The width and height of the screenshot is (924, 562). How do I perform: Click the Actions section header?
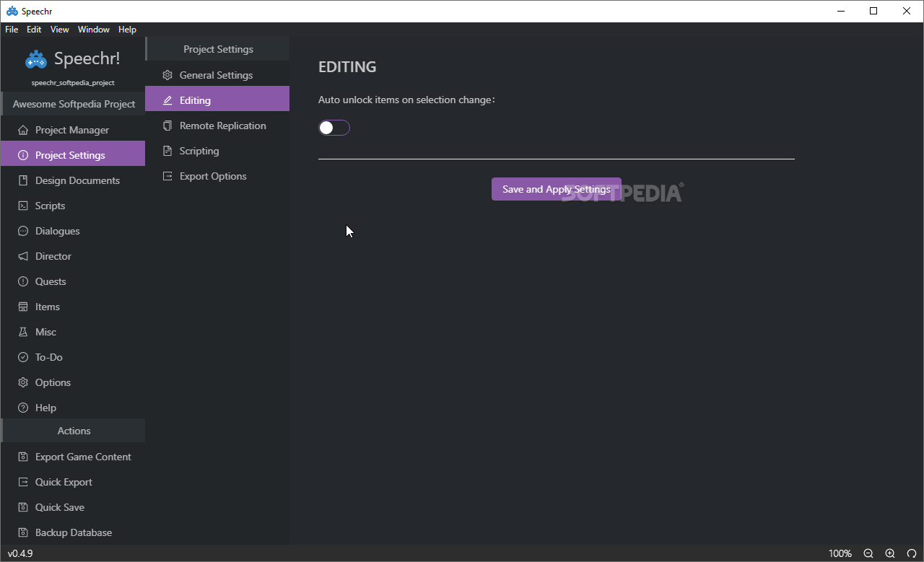pyautogui.click(x=74, y=431)
